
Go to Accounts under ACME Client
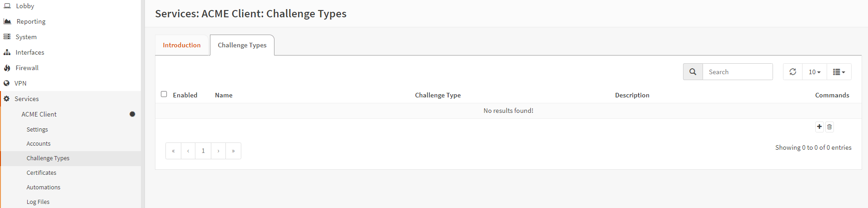point(39,144)
